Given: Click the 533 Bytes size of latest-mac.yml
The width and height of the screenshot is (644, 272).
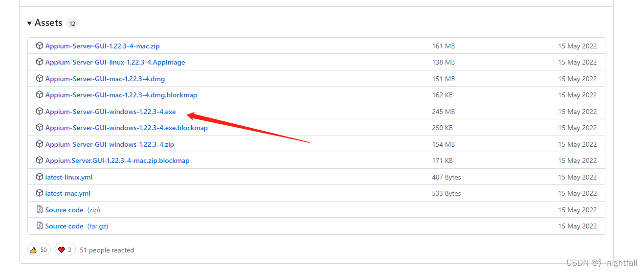Looking at the screenshot, I should click(446, 193).
